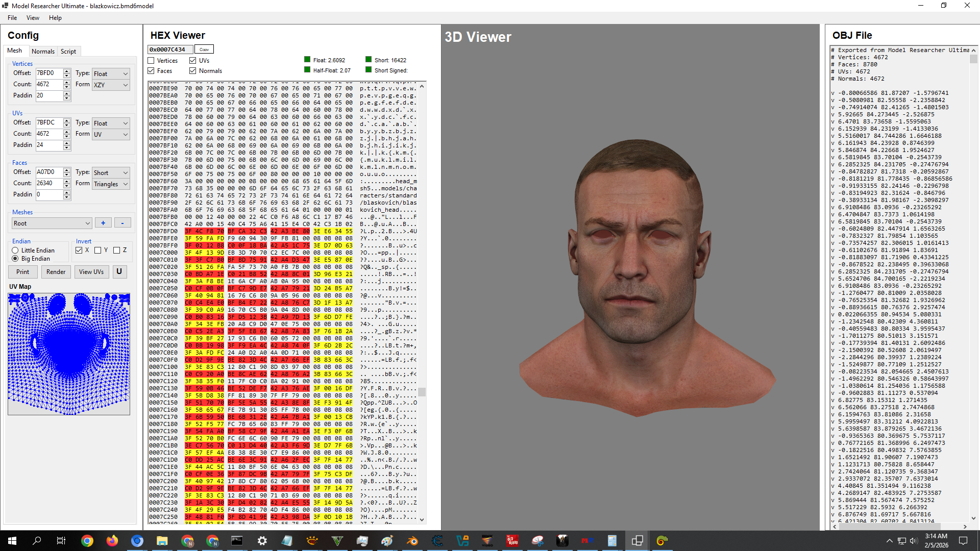Toggle the Invert X checkbox
The width and height of the screenshot is (980, 551).
tap(79, 250)
